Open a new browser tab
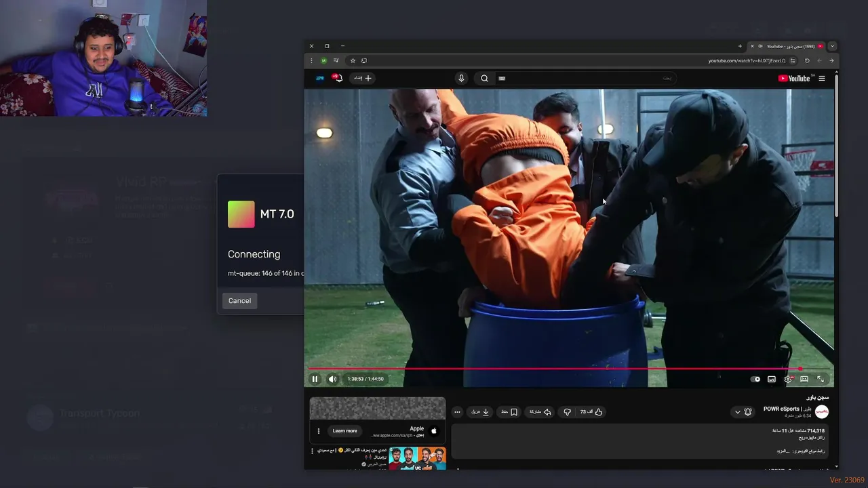Image resolution: width=868 pixels, height=488 pixels. pos(740,46)
